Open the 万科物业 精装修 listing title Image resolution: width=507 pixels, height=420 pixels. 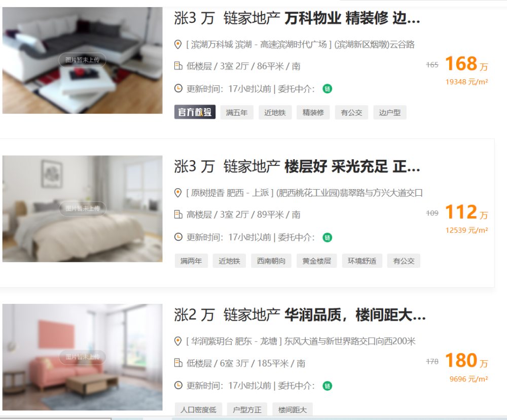tap(297, 18)
